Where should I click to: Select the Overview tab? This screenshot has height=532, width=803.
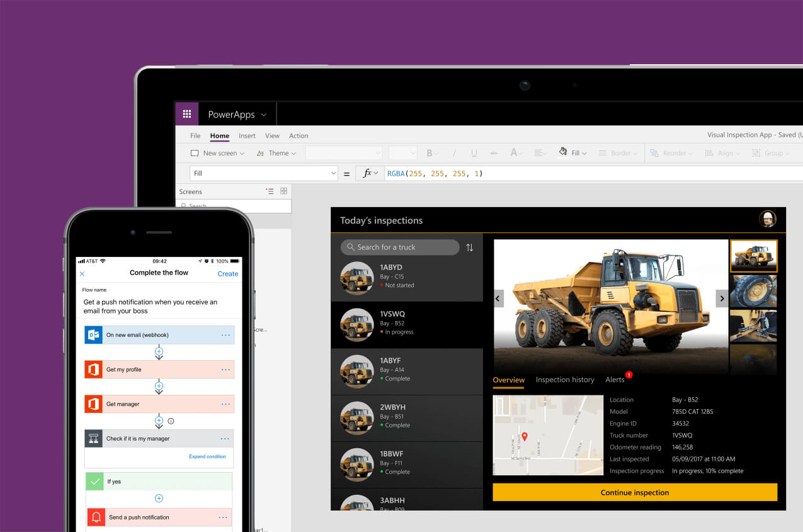pyautogui.click(x=509, y=380)
